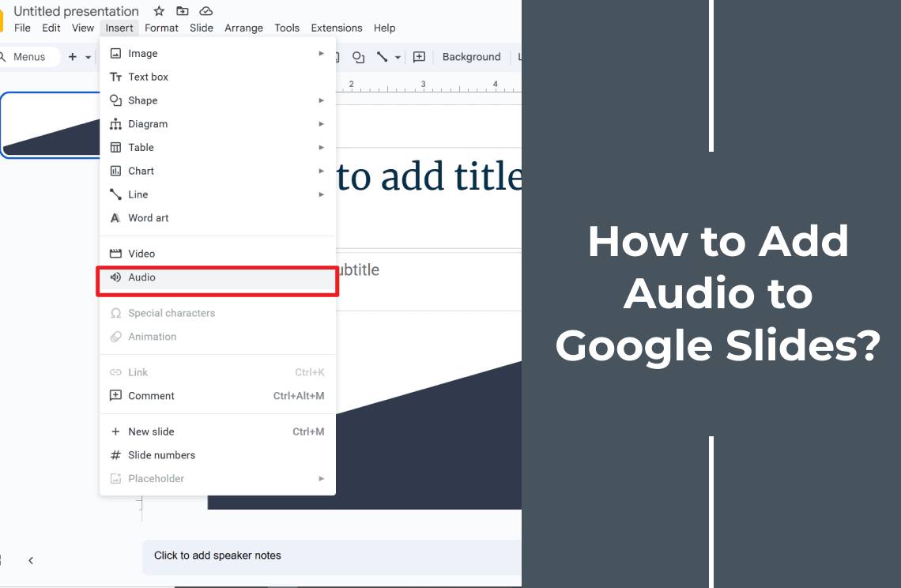This screenshot has height=588, width=901.
Task: Check the cloud save status icon
Action: coord(205,11)
